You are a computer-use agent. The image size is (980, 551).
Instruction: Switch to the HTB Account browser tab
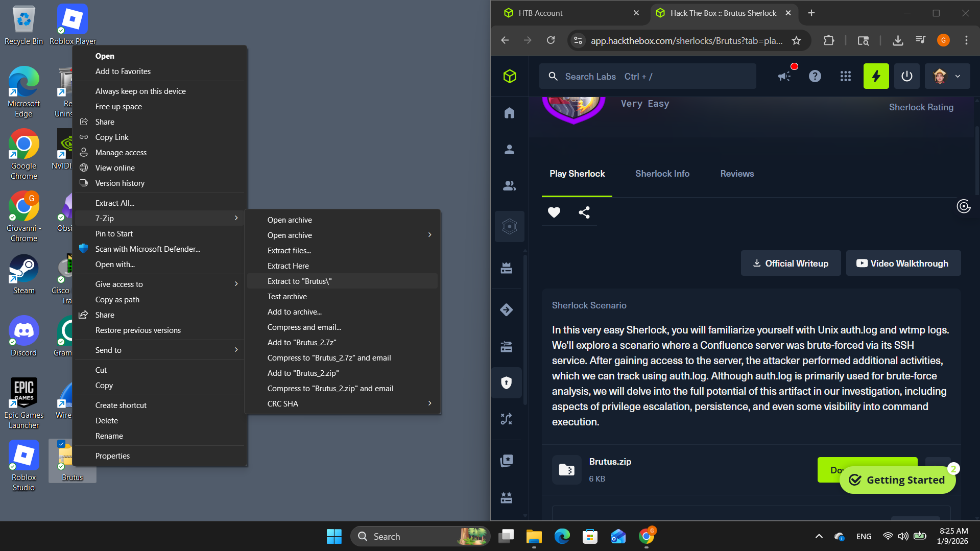tap(572, 13)
